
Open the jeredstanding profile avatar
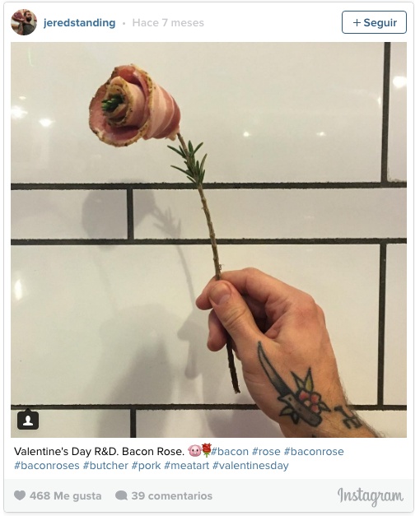24,22
